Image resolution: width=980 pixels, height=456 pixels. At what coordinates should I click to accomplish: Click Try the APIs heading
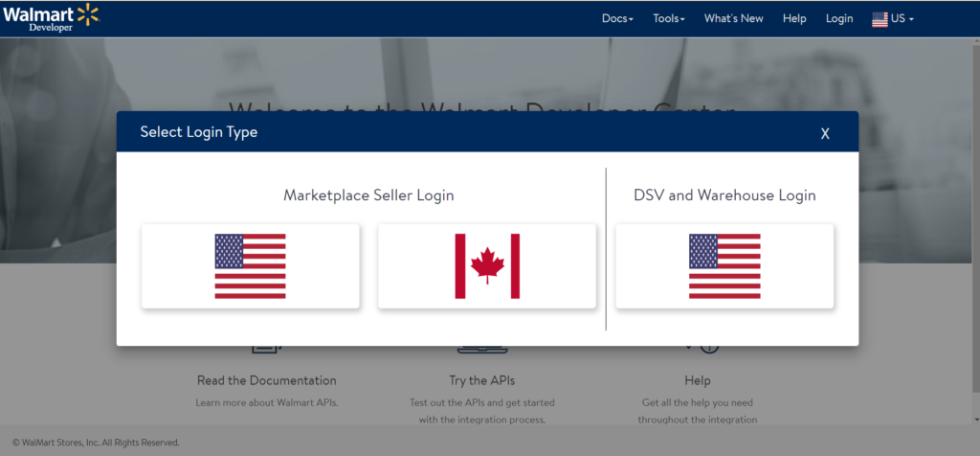point(482,380)
